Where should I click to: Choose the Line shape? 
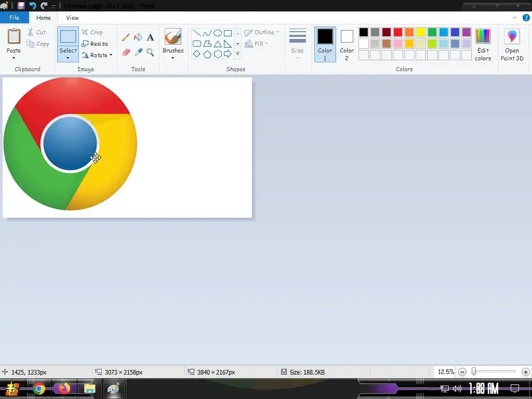[x=197, y=33]
